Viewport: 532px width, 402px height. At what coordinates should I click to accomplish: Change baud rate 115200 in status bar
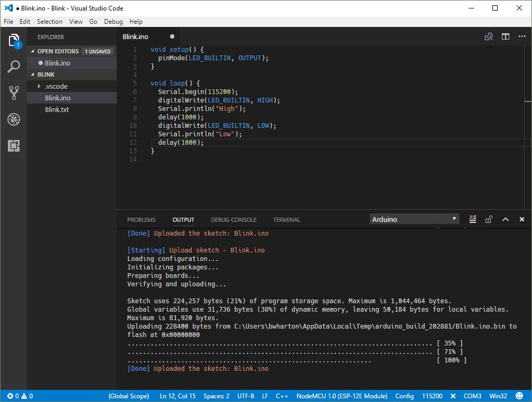432,396
